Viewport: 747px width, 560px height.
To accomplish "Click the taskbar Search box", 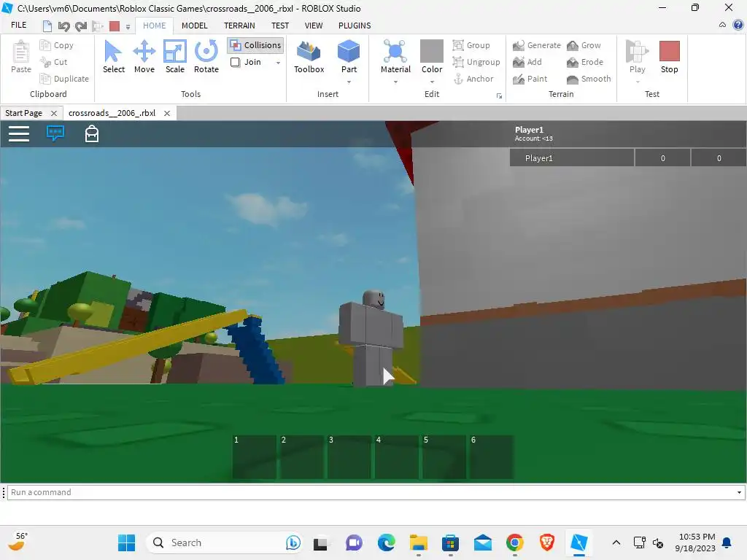I will [x=225, y=542].
